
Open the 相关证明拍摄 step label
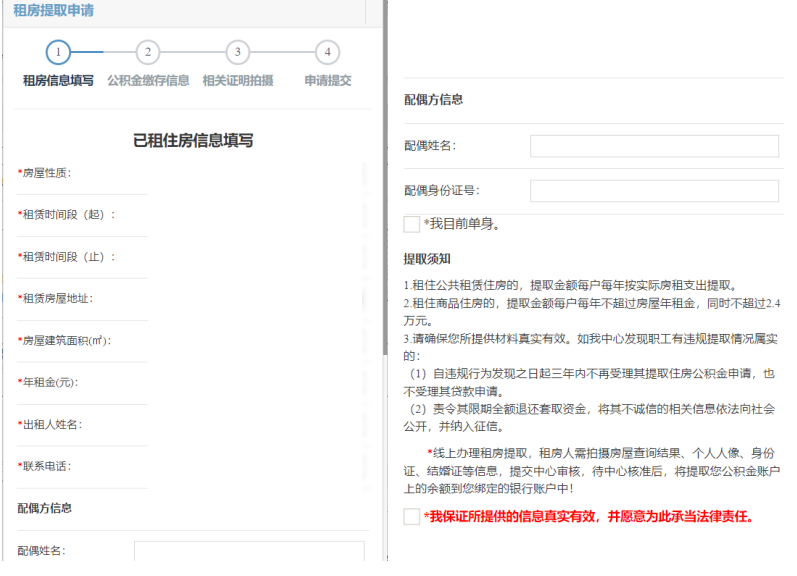pyautogui.click(x=237, y=81)
